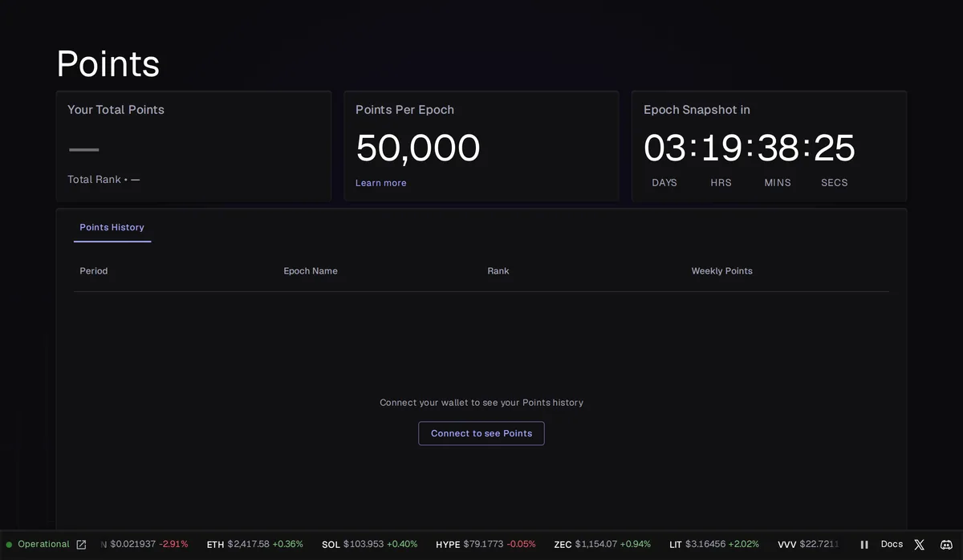
Task: Click the Weekly Points column header
Action: [722, 271]
